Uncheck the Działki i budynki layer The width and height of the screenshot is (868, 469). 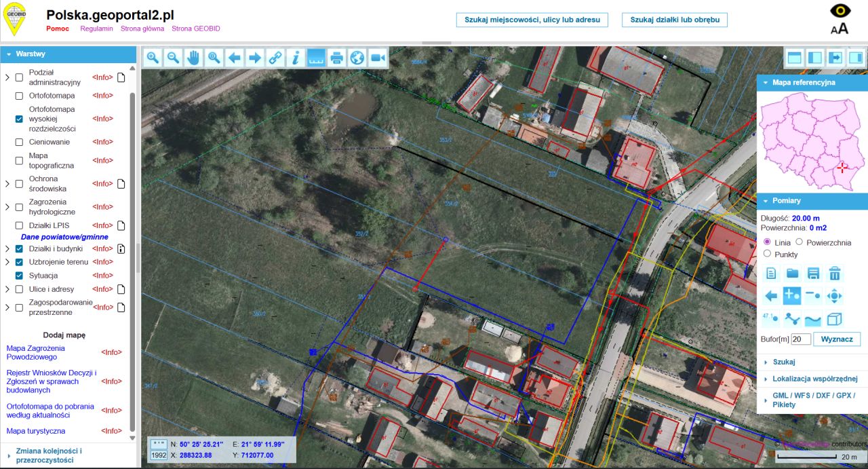[x=19, y=248]
